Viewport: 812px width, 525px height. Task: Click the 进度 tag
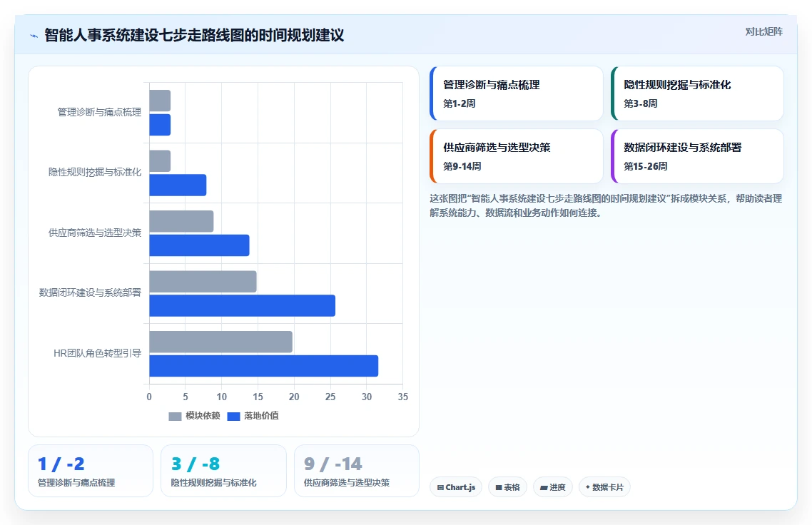(x=552, y=487)
